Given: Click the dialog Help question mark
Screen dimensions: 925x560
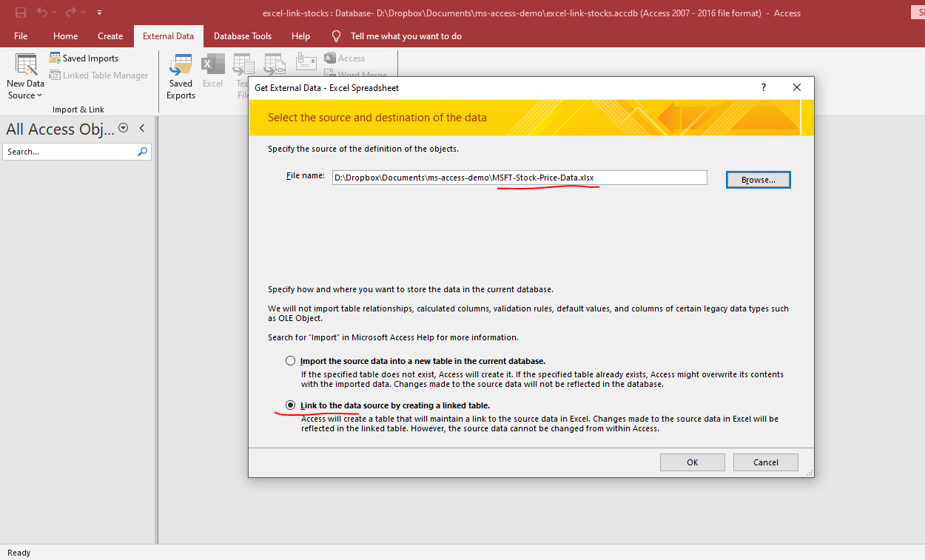Looking at the screenshot, I should point(764,87).
